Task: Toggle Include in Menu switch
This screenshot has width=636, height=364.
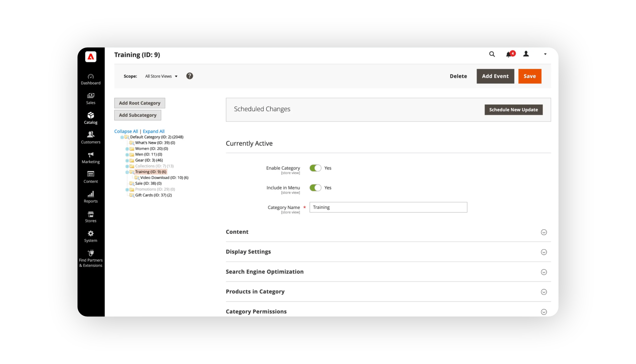Action: [315, 188]
